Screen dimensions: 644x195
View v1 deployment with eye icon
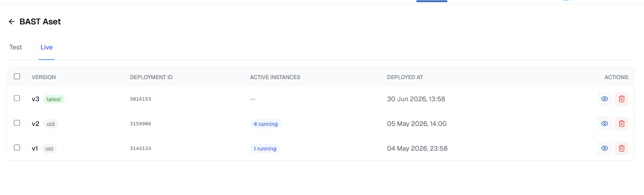[x=604, y=148]
